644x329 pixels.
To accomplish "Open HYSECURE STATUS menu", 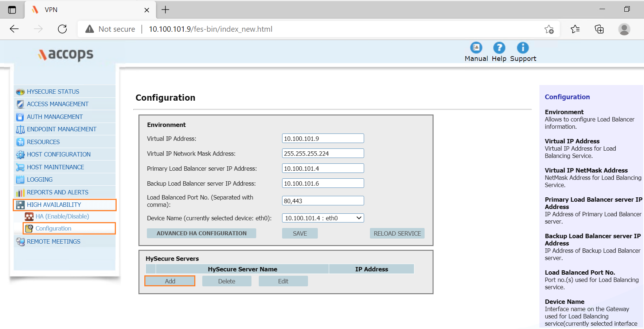I will pos(53,92).
